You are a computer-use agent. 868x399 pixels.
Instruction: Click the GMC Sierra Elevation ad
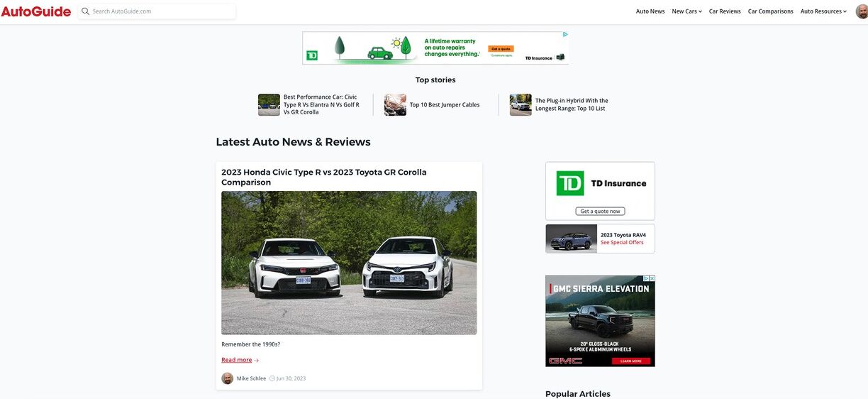pos(600,321)
